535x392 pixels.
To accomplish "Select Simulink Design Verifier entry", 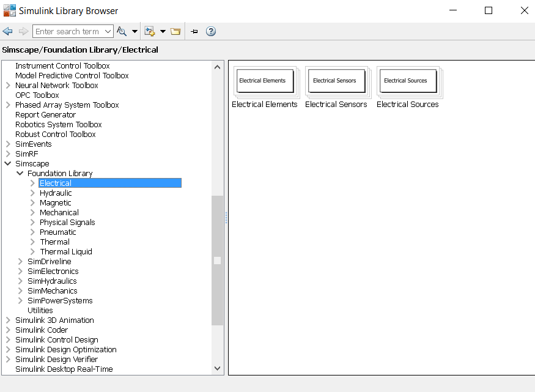I will coord(57,359).
